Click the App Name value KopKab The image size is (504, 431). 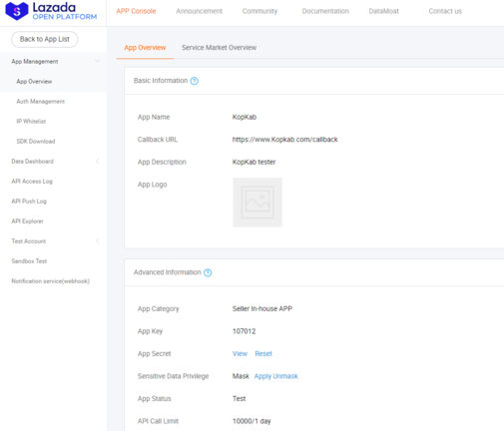click(245, 117)
